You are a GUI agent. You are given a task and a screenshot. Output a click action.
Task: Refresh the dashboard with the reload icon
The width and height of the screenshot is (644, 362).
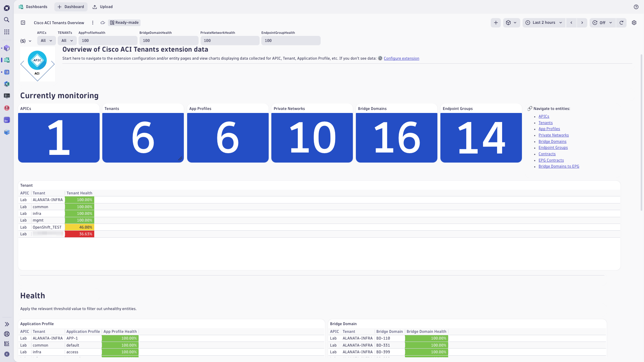(x=622, y=22)
